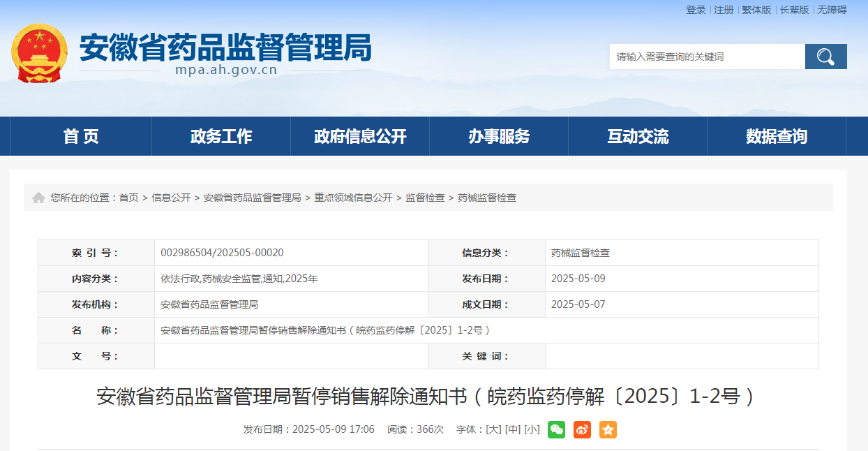Switch to 繁体版 version
This screenshot has width=868, height=451.
[756, 10]
